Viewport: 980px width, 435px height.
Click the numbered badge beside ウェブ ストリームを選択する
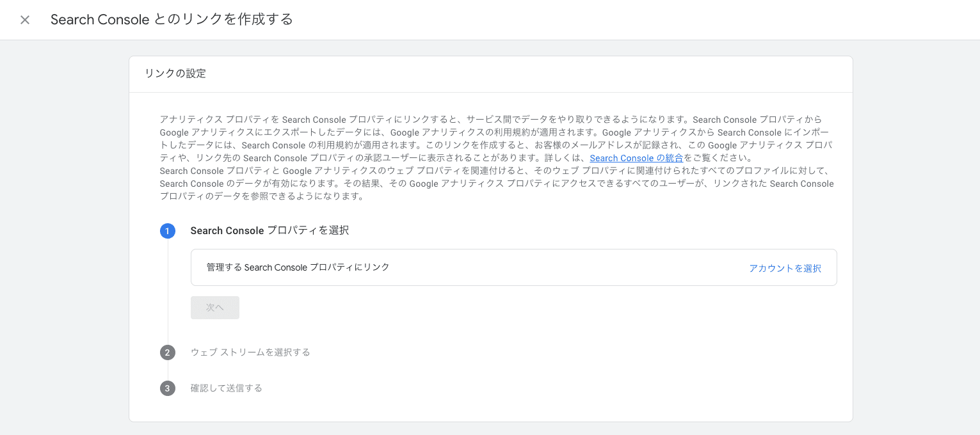coord(168,352)
